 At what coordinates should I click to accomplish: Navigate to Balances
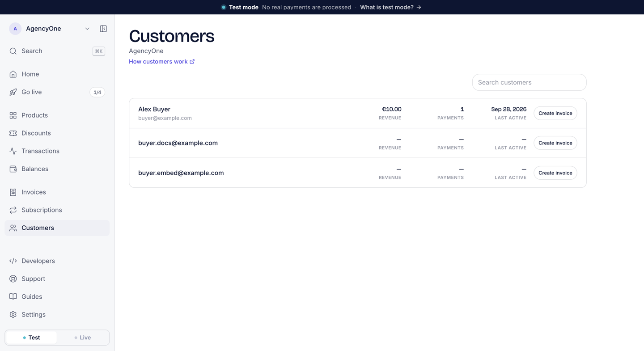pyautogui.click(x=57, y=169)
